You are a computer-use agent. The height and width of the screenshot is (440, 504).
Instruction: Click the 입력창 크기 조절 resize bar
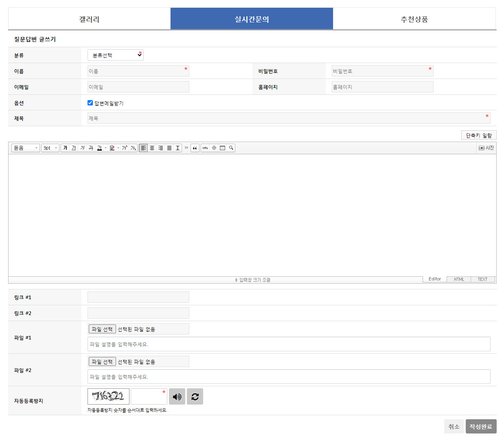(252, 280)
